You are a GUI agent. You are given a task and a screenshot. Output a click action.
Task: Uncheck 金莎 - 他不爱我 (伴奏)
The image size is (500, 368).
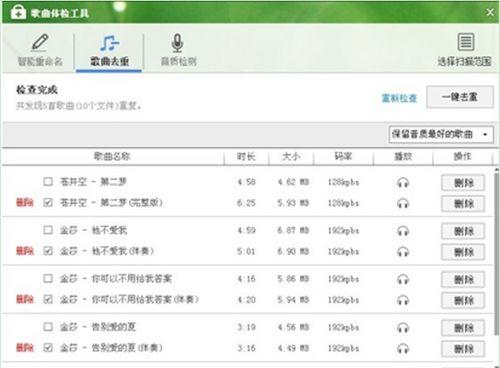pyautogui.click(x=48, y=251)
